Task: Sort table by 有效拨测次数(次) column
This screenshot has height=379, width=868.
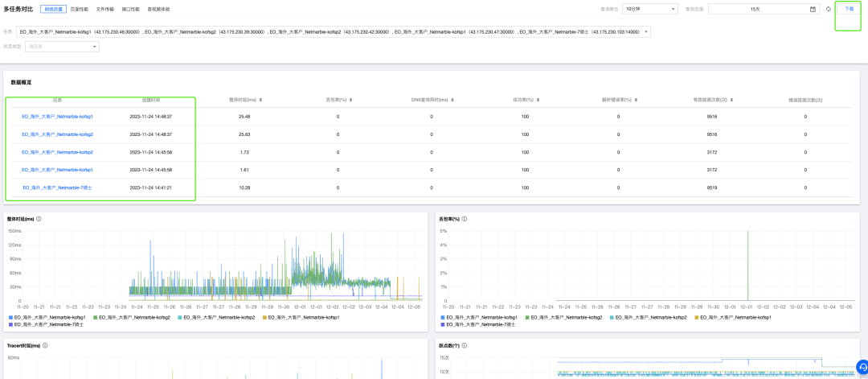Action: coord(732,100)
